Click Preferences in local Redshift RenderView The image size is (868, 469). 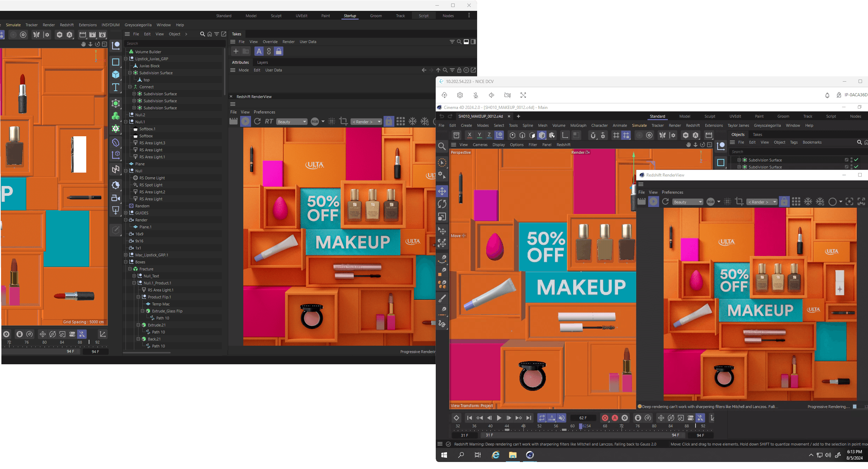click(x=264, y=112)
